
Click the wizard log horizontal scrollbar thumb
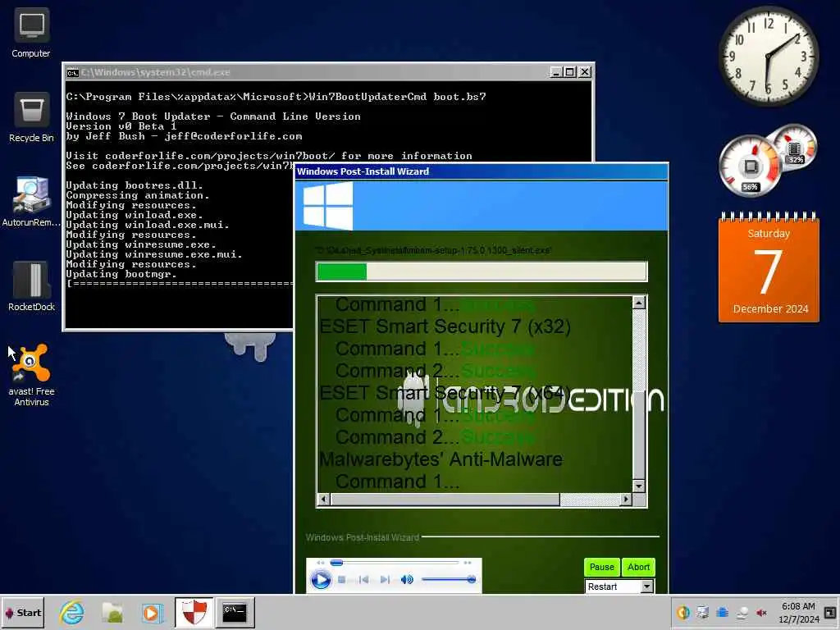[x=445, y=500]
